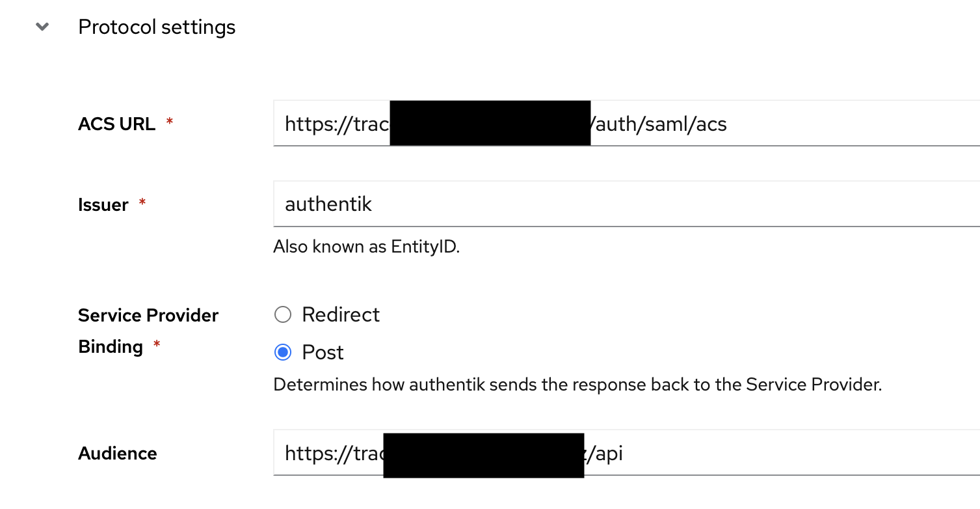This screenshot has width=980, height=509.
Task: Click the Also known as EntityID hint
Action: pyautogui.click(x=367, y=247)
